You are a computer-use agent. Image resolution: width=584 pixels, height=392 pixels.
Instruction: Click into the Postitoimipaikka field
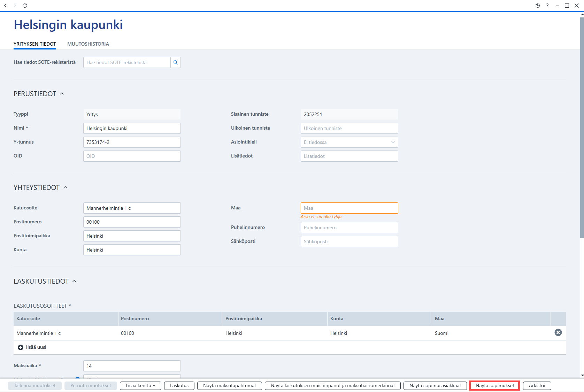(132, 236)
